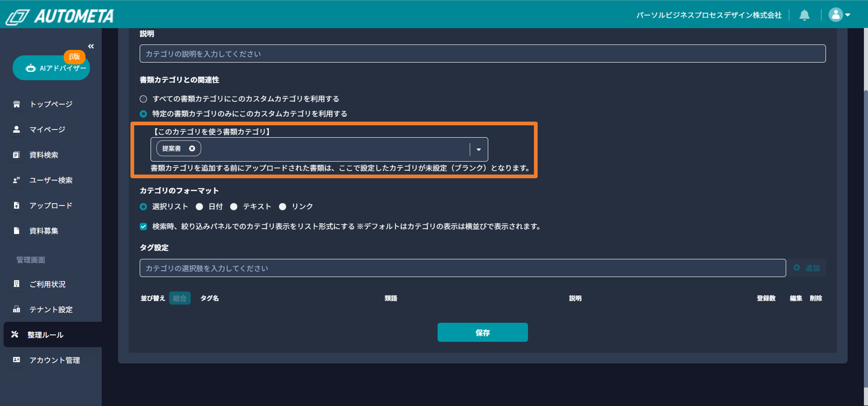Select リンク format radio

click(283, 207)
